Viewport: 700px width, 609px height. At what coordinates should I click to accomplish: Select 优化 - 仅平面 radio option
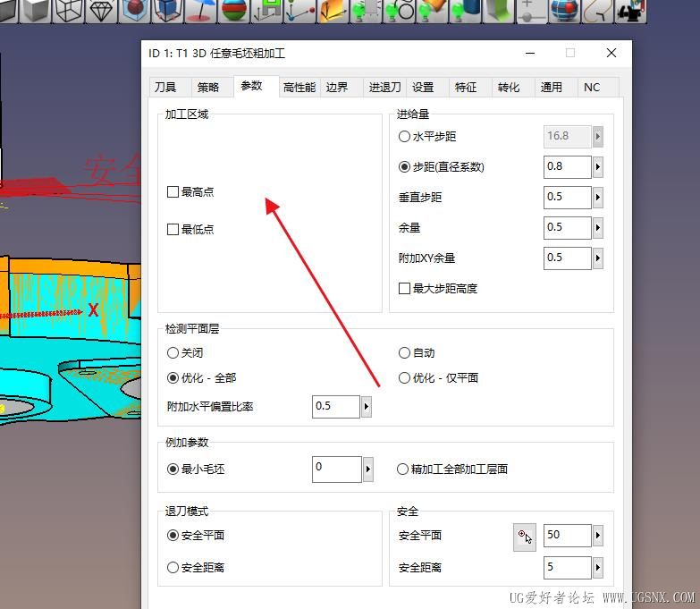tap(404, 378)
